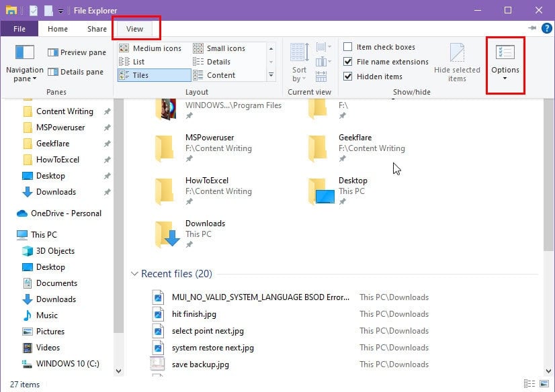This screenshot has width=555, height=392.
Task: Select Small icons layout
Action: 219,48
